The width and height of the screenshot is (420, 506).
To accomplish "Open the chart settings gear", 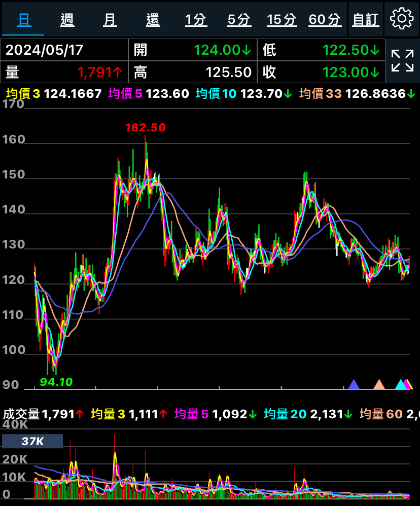I will pos(402,19).
